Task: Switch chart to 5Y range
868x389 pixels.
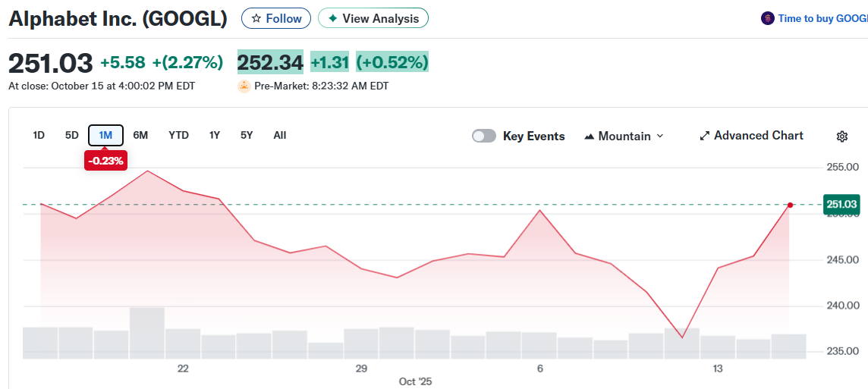Action: point(247,135)
